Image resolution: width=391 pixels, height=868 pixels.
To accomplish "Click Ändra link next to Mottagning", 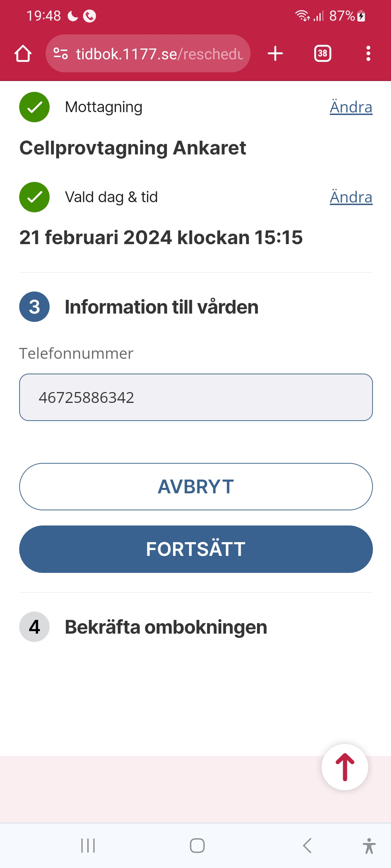I will click(x=351, y=107).
